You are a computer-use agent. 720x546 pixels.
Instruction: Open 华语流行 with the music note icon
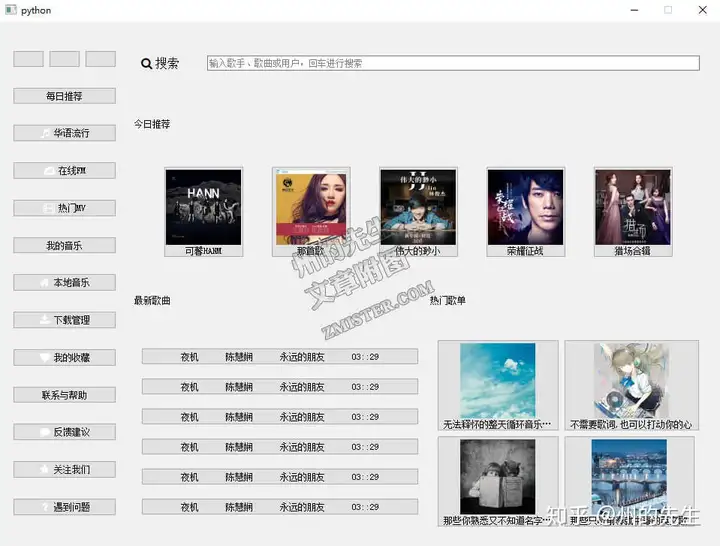click(64, 133)
